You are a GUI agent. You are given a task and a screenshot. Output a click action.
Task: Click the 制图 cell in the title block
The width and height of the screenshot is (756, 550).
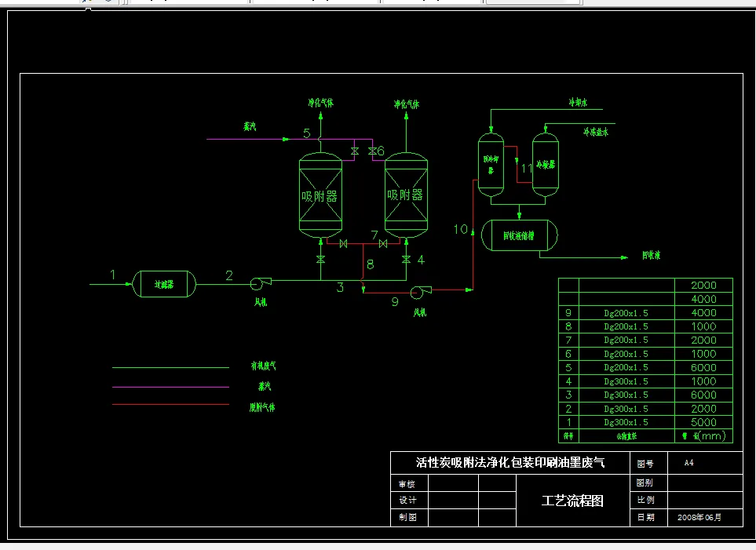point(407,517)
